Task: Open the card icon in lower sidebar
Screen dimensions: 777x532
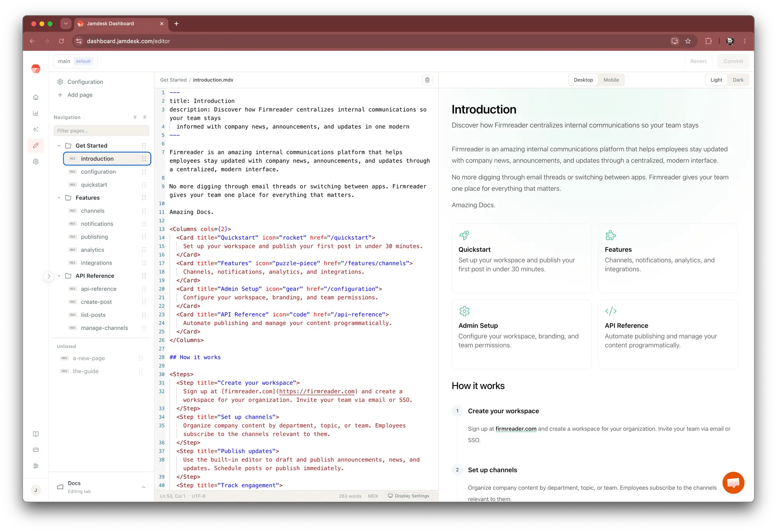Action: pyautogui.click(x=36, y=450)
